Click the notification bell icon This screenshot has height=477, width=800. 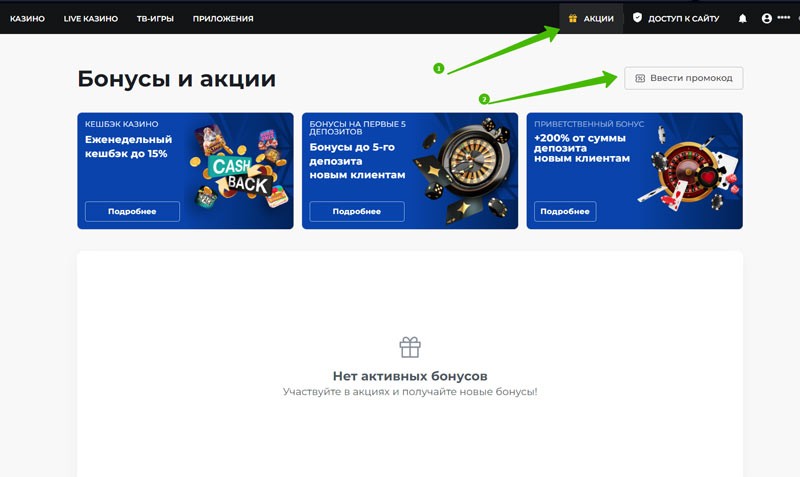(742, 18)
